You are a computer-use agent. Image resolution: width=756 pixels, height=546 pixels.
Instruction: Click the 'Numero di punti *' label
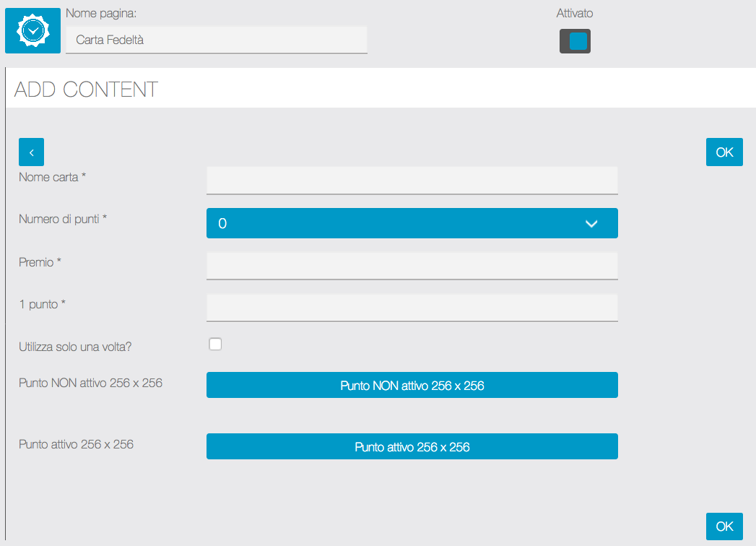[x=63, y=219]
